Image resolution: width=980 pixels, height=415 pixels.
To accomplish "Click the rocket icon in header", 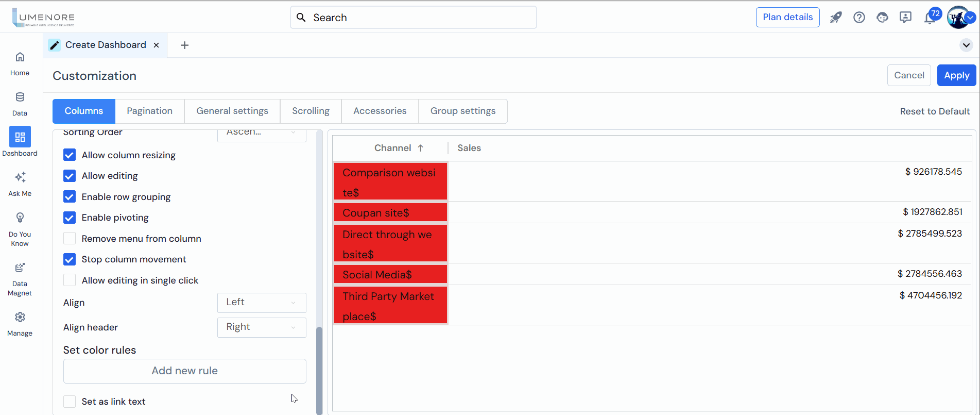I will [835, 18].
